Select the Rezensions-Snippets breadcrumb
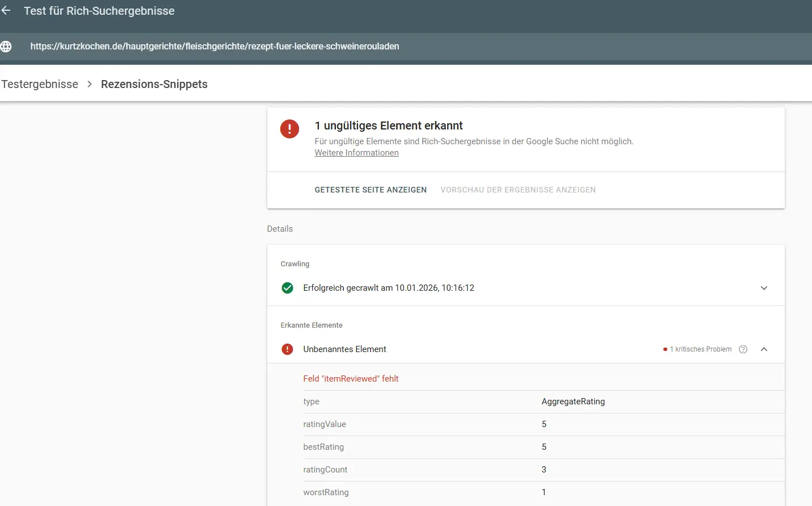This screenshot has width=812, height=506. point(154,84)
